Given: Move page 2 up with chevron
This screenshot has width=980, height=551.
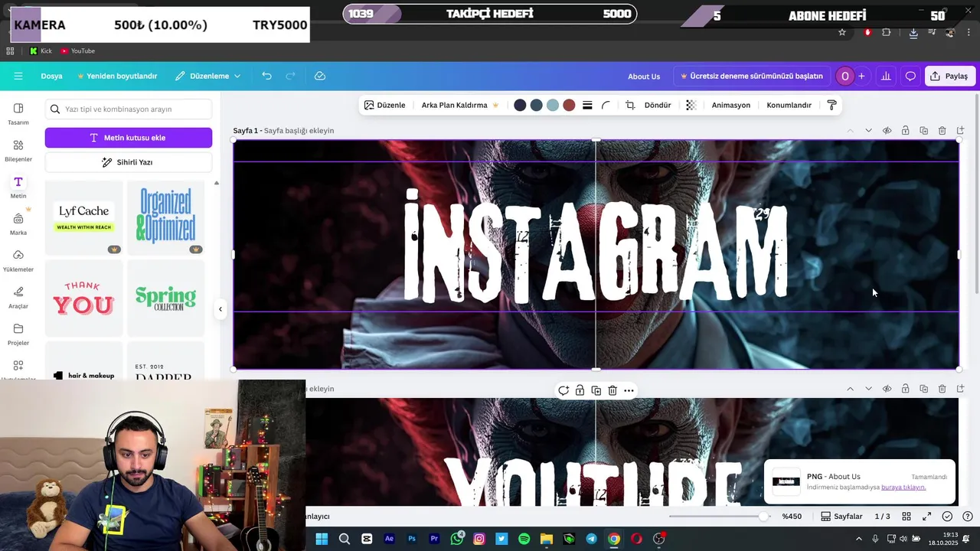Looking at the screenshot, I should [x=850, y=389].
